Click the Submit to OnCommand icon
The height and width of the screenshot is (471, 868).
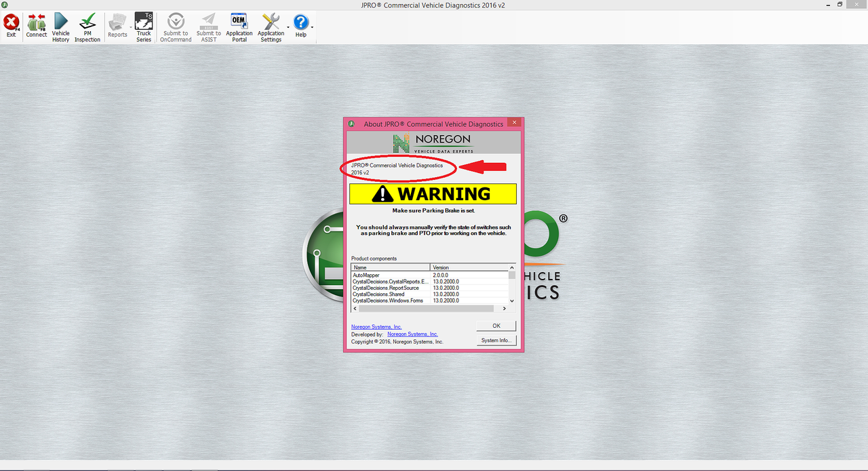click(x=176, y=27)
